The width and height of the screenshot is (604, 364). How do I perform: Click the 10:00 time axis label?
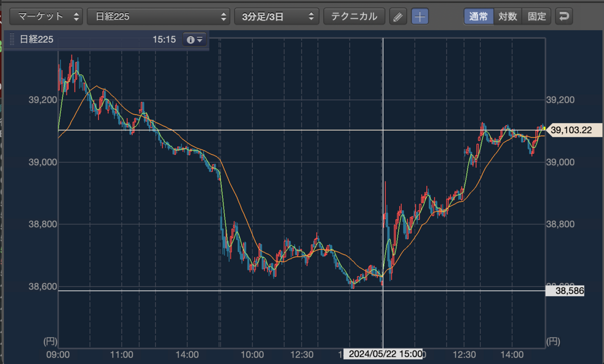252,354
